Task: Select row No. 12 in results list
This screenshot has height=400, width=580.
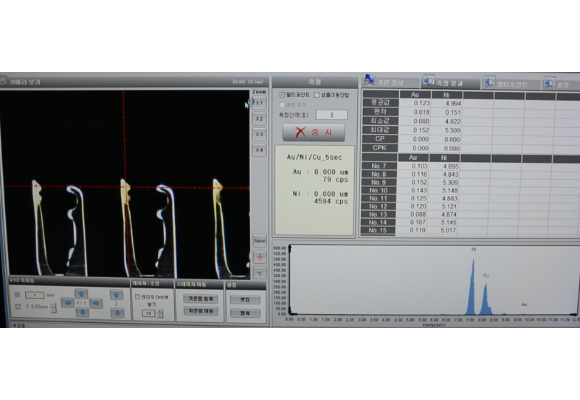Action: (379, 206)
